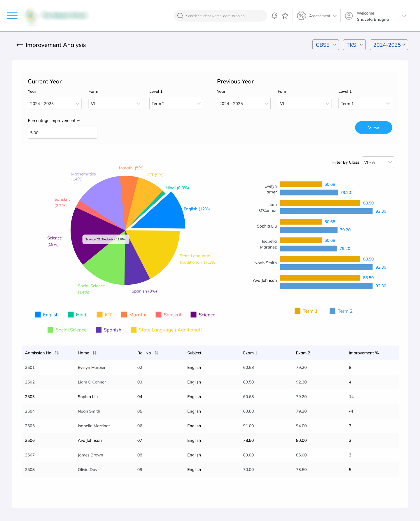420x521 pixels.
Task: Go back using the Improvement Analysis arrow
Action: 20,45
